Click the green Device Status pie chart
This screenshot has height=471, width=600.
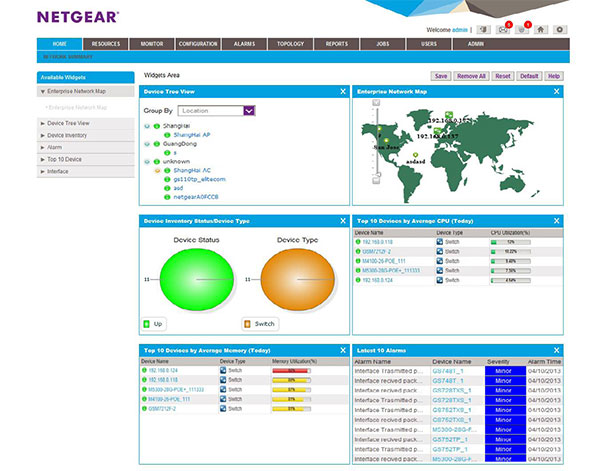click(x=197, y=279)
